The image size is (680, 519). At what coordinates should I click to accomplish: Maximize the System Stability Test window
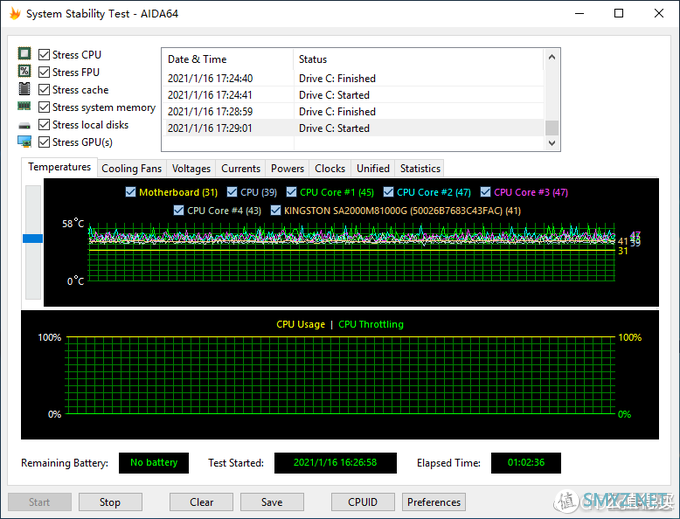(x=619, y=13)
